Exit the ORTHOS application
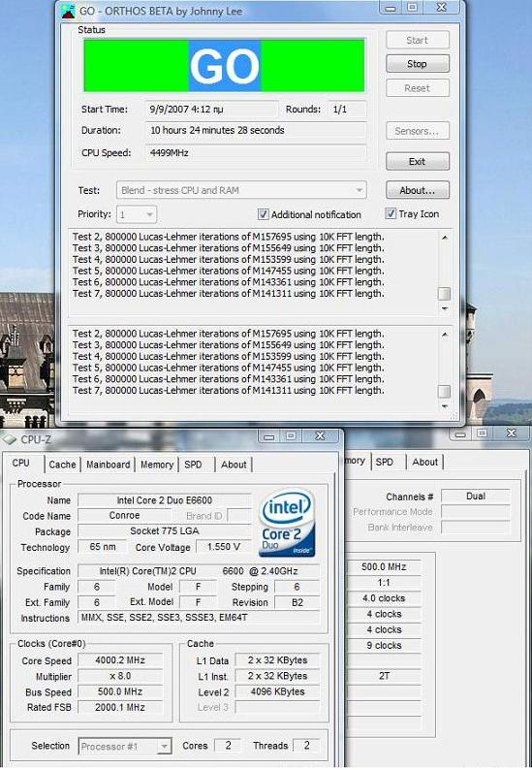The height and width of the screenshot is (770, 532). [417, 162]
